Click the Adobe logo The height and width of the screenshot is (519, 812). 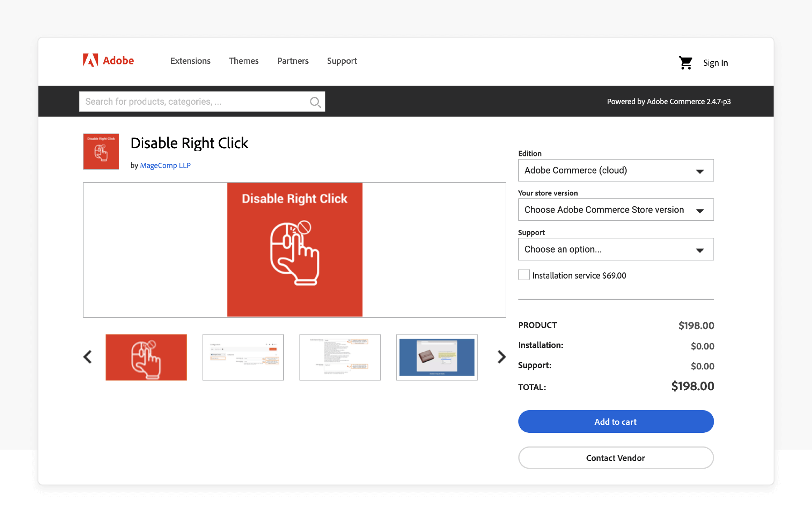point(108,60)
